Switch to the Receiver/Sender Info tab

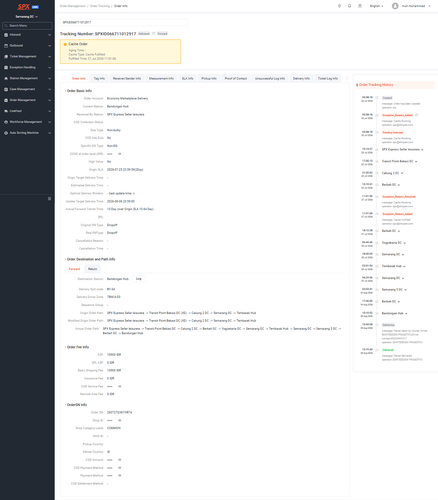point(127,78)
